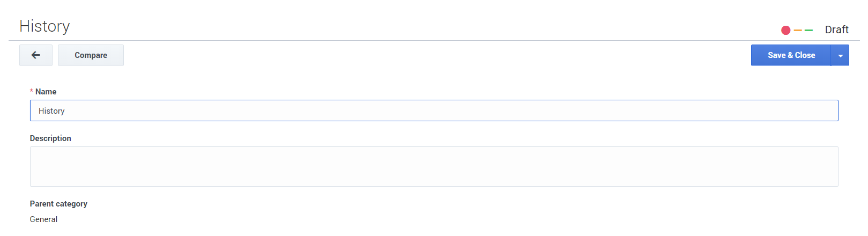The image size is (868, 236).
Task: Click the right end of the Description box
Action: (x=828, y=166)
